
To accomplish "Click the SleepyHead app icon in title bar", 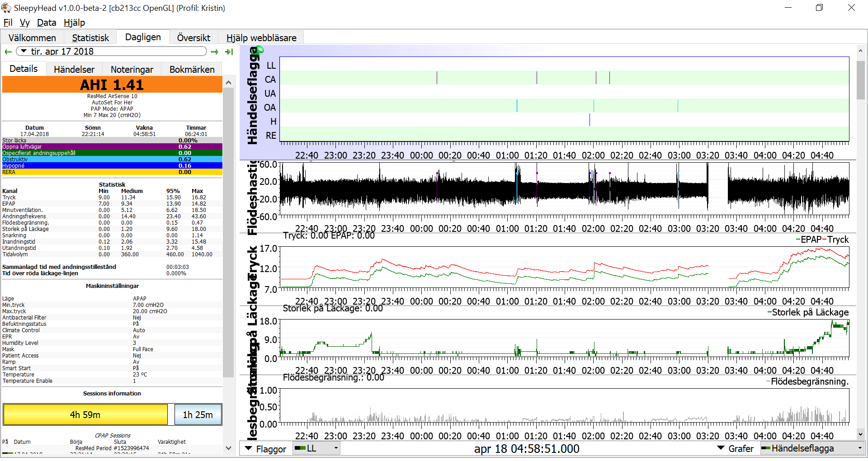I will tap(6, 8).
